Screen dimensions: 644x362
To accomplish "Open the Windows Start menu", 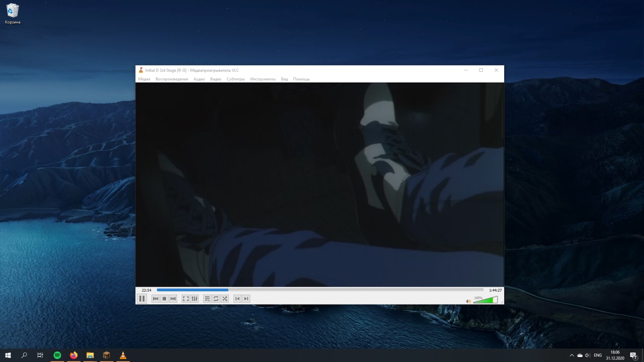I will pyautogui.click(x=8, y=355).
